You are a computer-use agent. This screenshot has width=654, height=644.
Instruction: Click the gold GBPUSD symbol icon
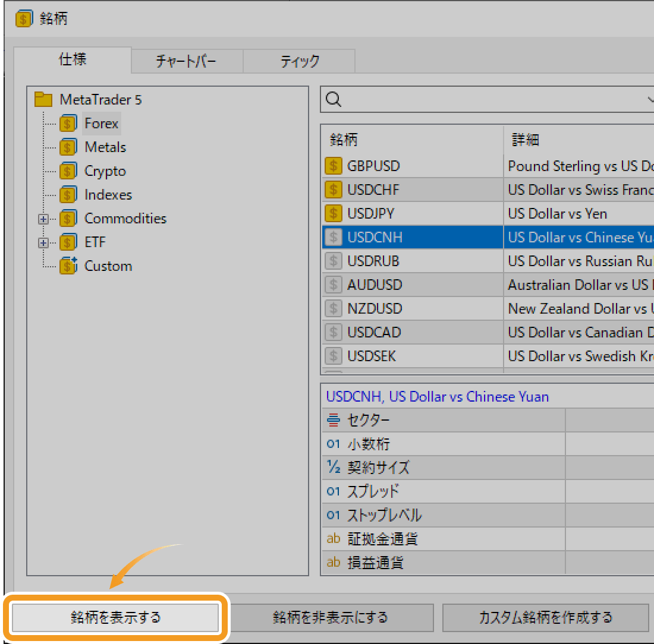pos(334,166)
